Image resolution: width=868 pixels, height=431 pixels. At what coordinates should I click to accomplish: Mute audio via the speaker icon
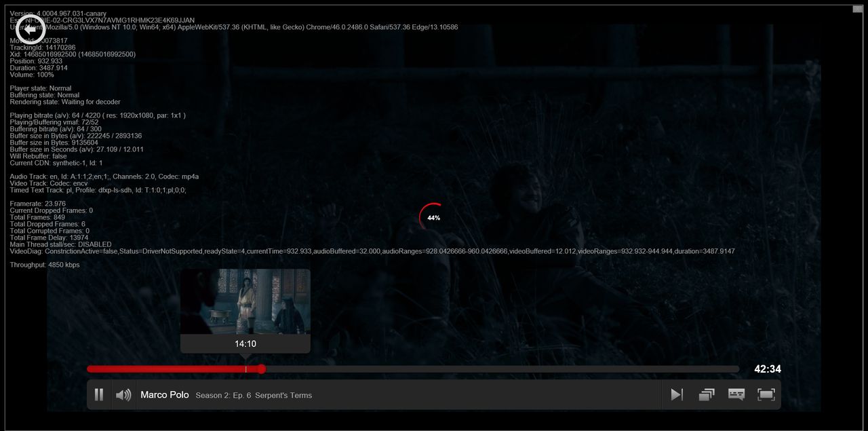coord(123,394)
